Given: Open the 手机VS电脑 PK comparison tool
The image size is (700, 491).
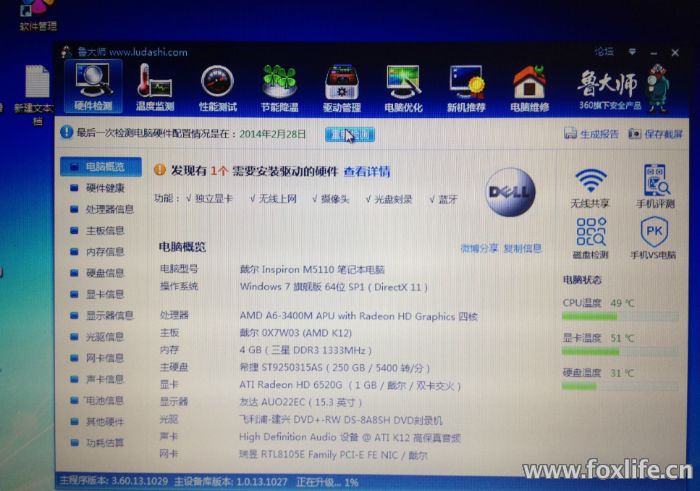Looking at the screenshot, I should pos(655,238).
